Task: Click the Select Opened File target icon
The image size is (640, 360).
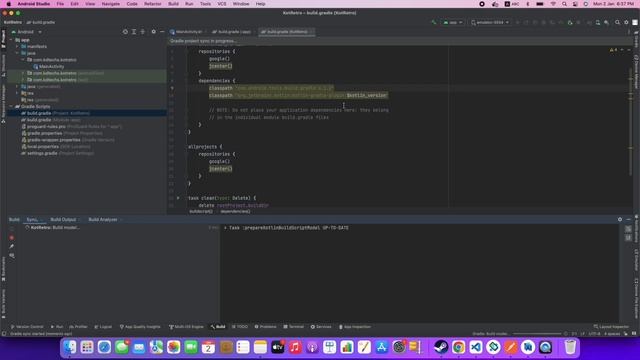Action: tap(125, 32)
